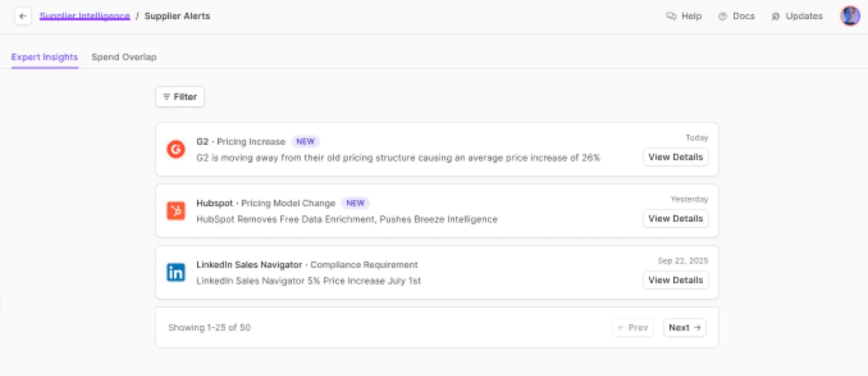View details for G2 pricing increase
The image size is (868, 376).
[676, 157]
